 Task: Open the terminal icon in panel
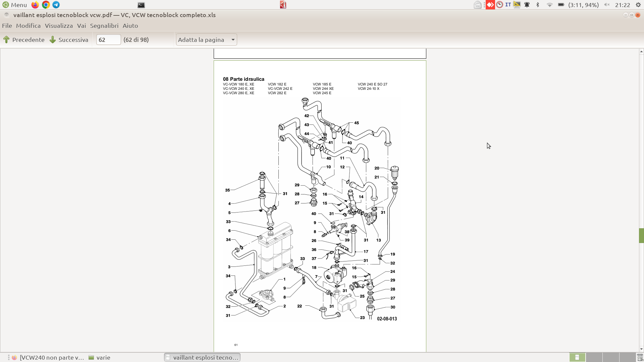click(x=141, y=5)
